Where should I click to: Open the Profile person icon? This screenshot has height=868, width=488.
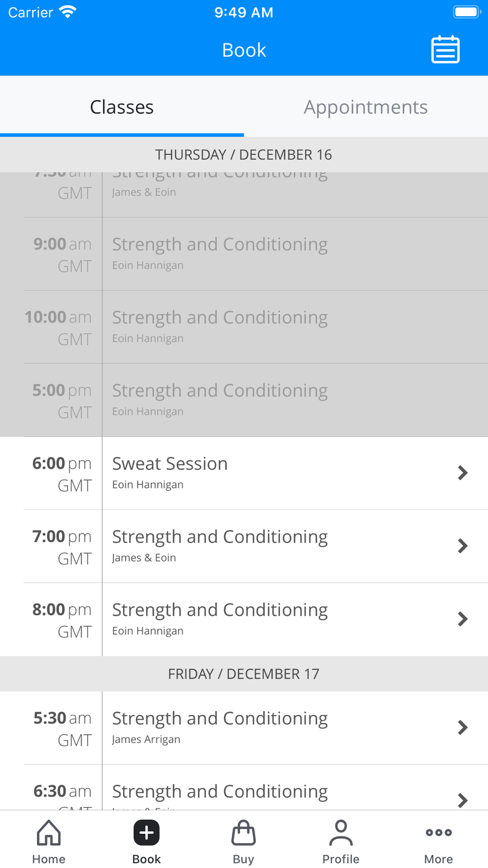[x=341, y=832]
